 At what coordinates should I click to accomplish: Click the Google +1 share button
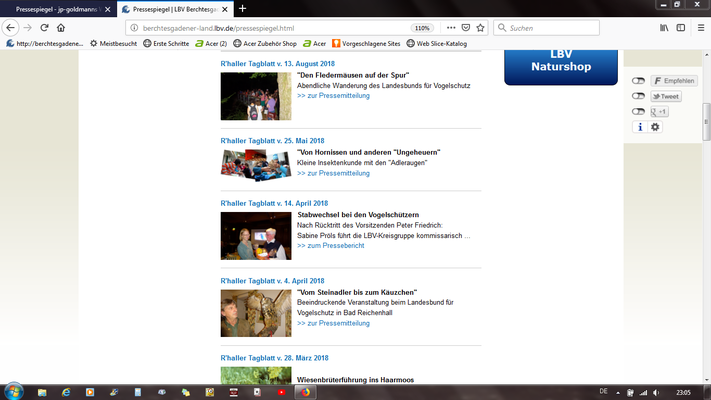coord(659,112)
